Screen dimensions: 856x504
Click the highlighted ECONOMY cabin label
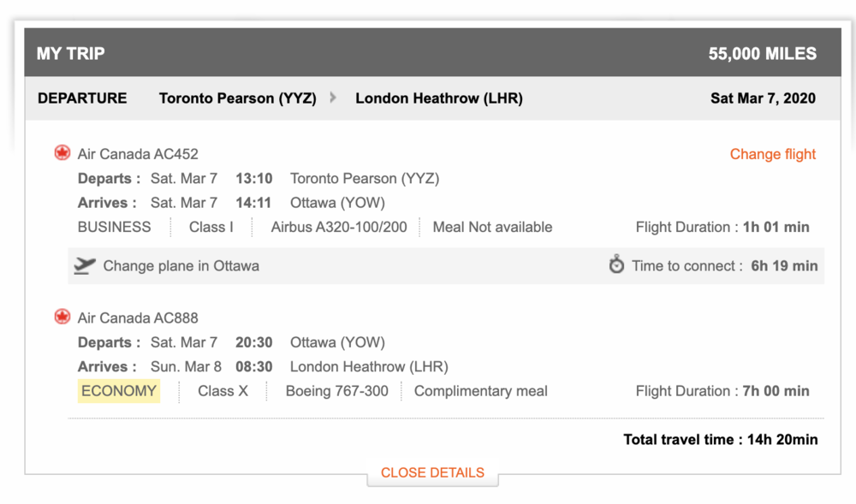coord(119,391)
